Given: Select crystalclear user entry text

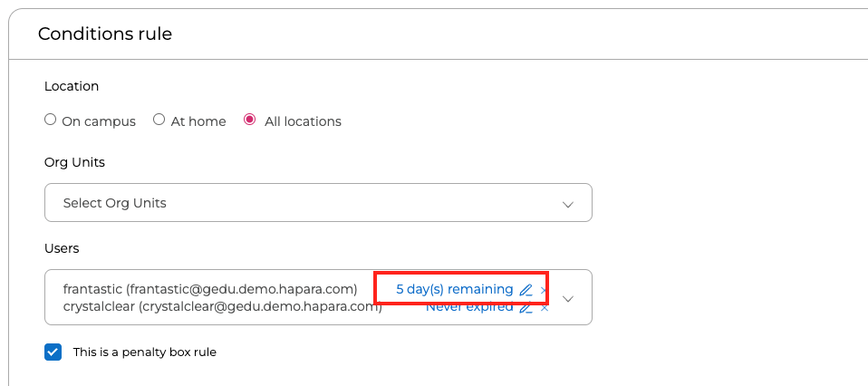Looking at the screenshot, I should 223,307.
